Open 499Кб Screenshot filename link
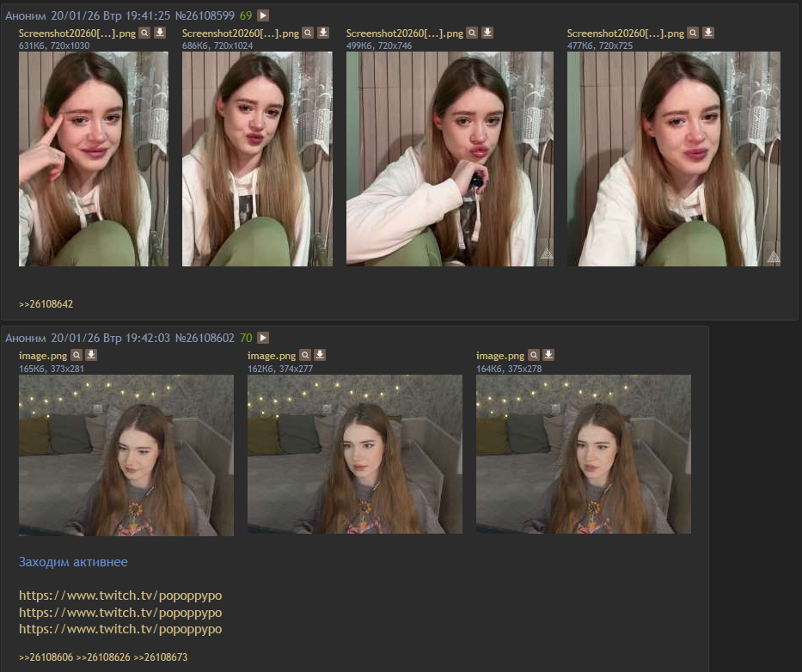 (x=405, y=34)
